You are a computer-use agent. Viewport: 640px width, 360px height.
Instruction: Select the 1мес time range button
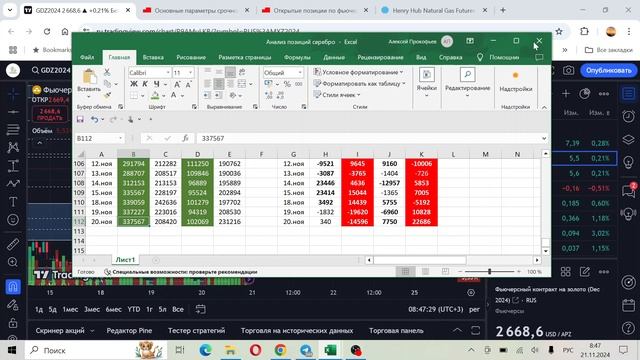click(70, 309)
